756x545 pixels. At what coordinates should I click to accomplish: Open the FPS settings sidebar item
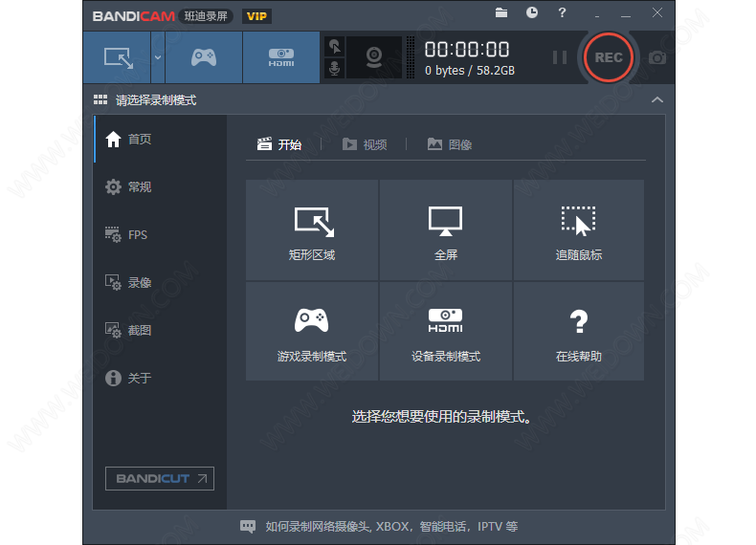[x=160, y=234]
